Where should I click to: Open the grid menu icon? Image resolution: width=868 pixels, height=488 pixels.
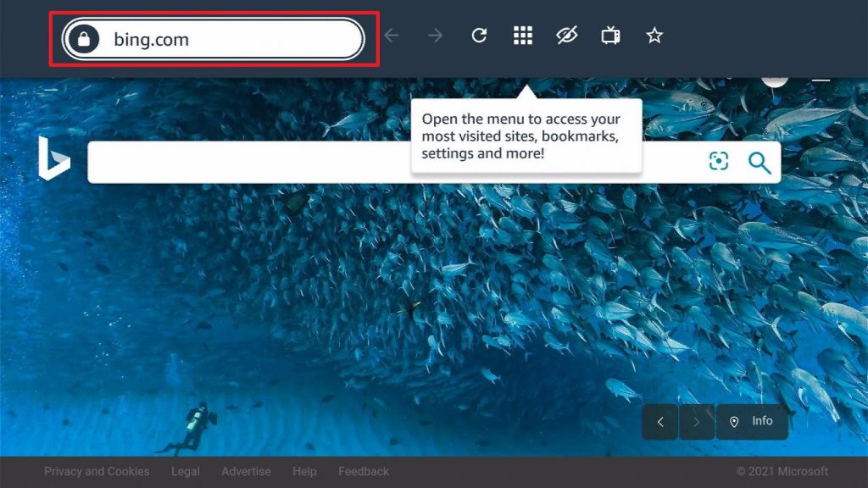coord(522,36)
